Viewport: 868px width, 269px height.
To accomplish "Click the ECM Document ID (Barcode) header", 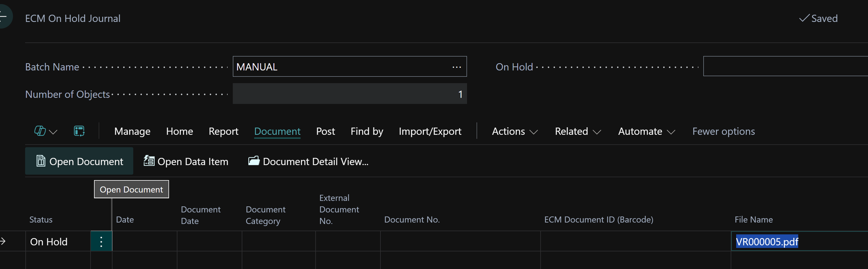I will click(x=599, y=220).
